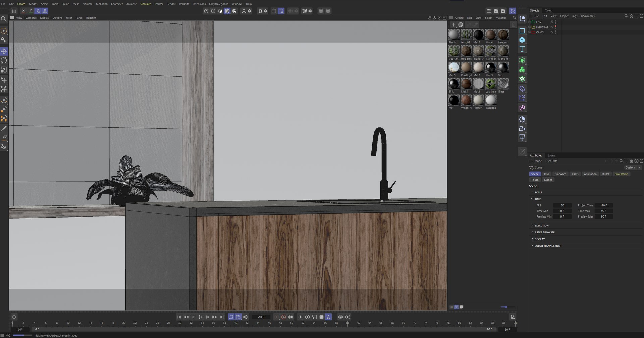Select the Rotate tool in left toolbar
This screenshot has width=644, height=338.
(4, 60)
